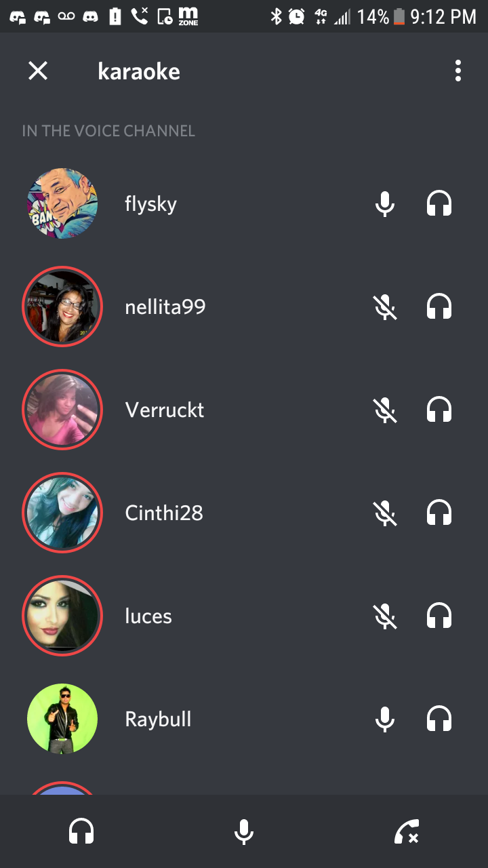Toggle your mute with bottom microphone button
Screen dimensions: 488x868
244,831
